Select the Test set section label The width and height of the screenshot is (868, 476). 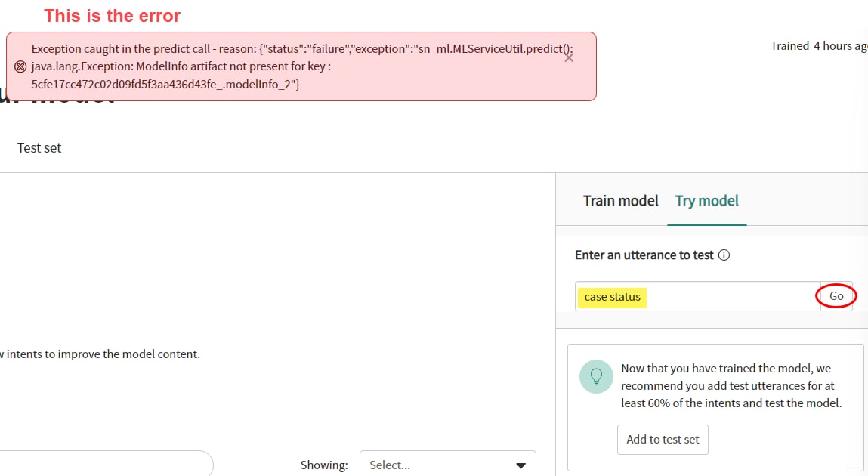39,147
